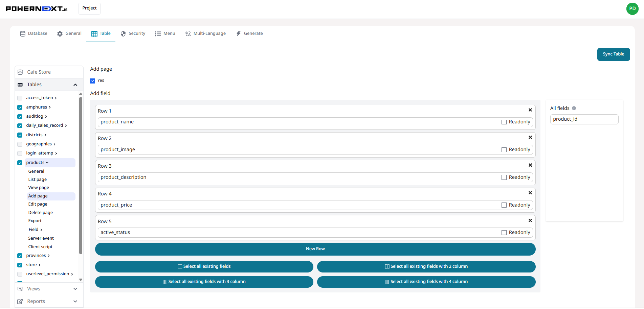The image size is (644, 309).
Task: Open List page under products
Action: 38,180
